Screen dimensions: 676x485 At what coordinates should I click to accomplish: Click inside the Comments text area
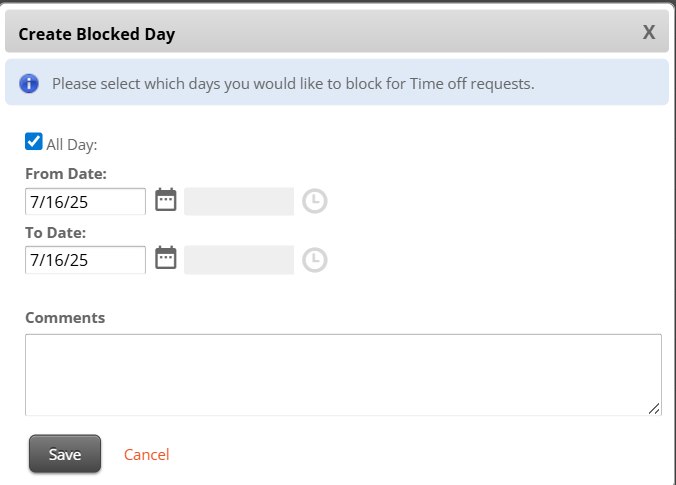[x=343, y=374]
